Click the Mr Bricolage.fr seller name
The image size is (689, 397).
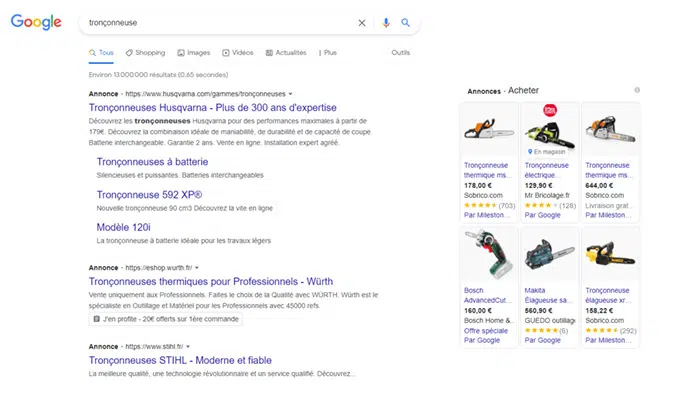(x=547, y=195)
